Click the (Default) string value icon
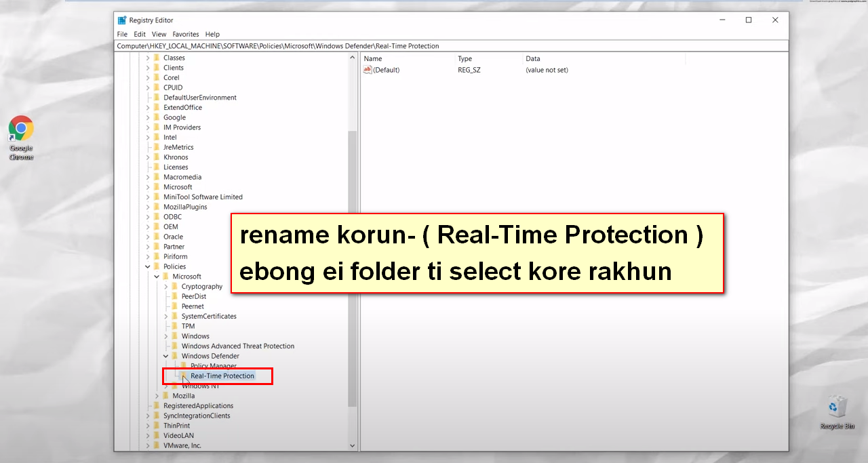 (x=368, y=70)
